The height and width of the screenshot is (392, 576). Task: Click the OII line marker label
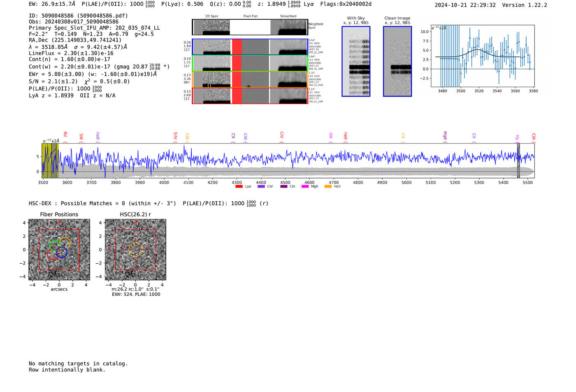[331, 136]
